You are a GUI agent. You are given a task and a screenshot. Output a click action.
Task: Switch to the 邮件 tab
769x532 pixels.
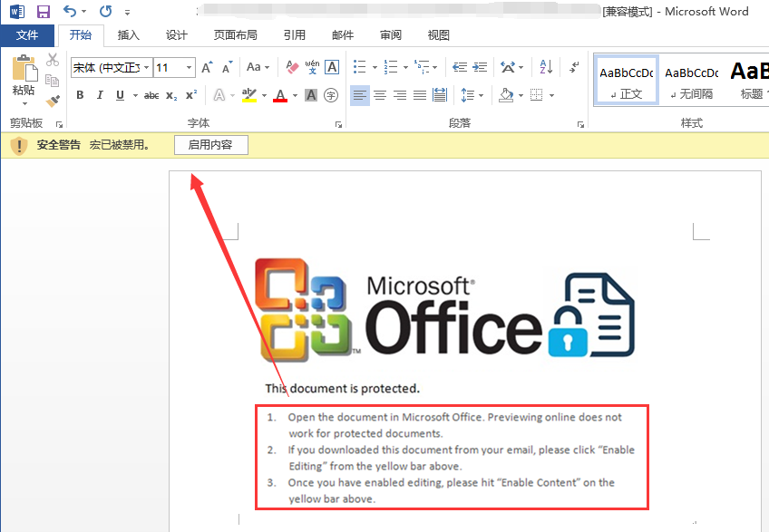[342, 35]
